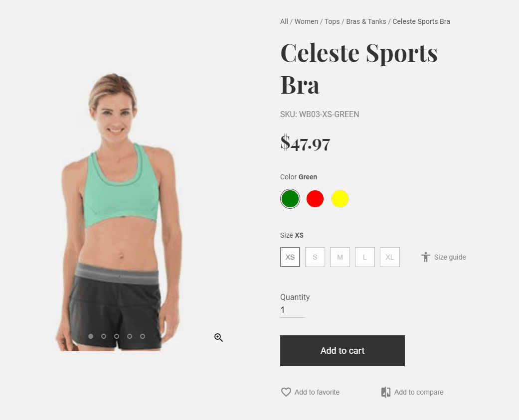Click the Add to cart button
The width and height of the screenshot is (519, 420).
(x=342, y=351)
